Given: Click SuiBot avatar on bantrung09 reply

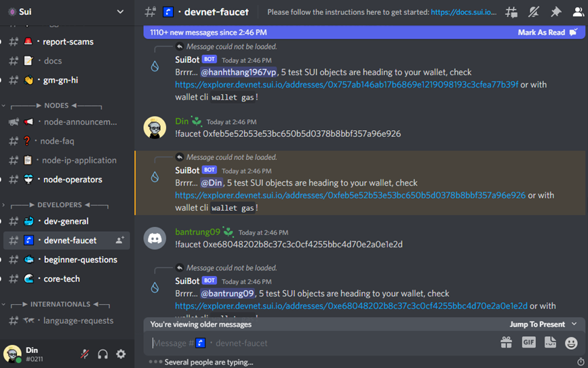Looking at the screenshot, I should pyautogui.click(x=155, y=287).
